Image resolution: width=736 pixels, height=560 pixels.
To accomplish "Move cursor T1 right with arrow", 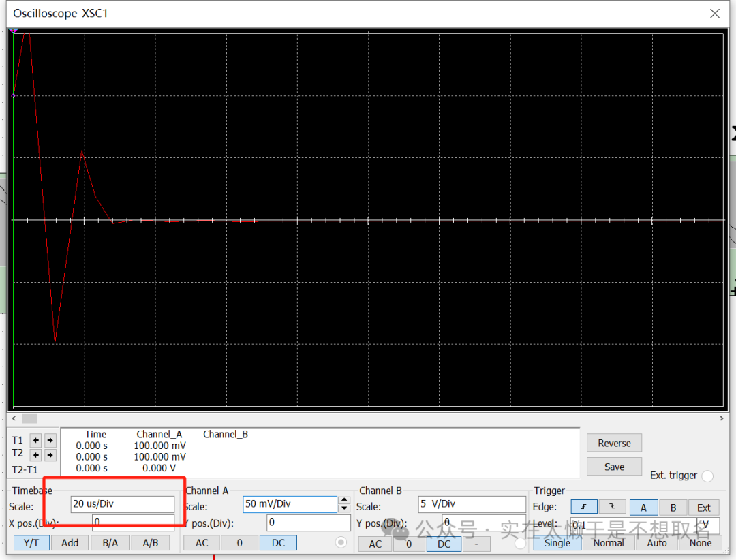I will [50, 440].
